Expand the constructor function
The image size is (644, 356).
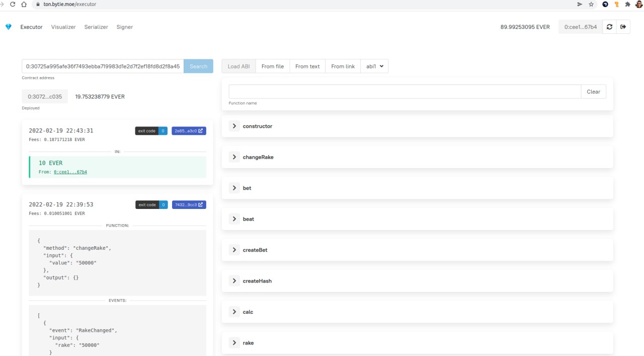tap(234, 126)
